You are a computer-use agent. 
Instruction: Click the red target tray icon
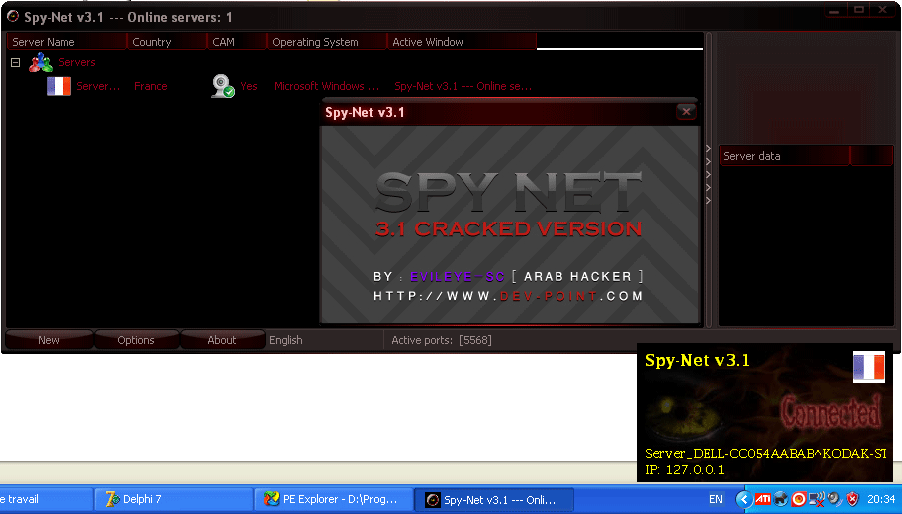click(x=798, y=499)
